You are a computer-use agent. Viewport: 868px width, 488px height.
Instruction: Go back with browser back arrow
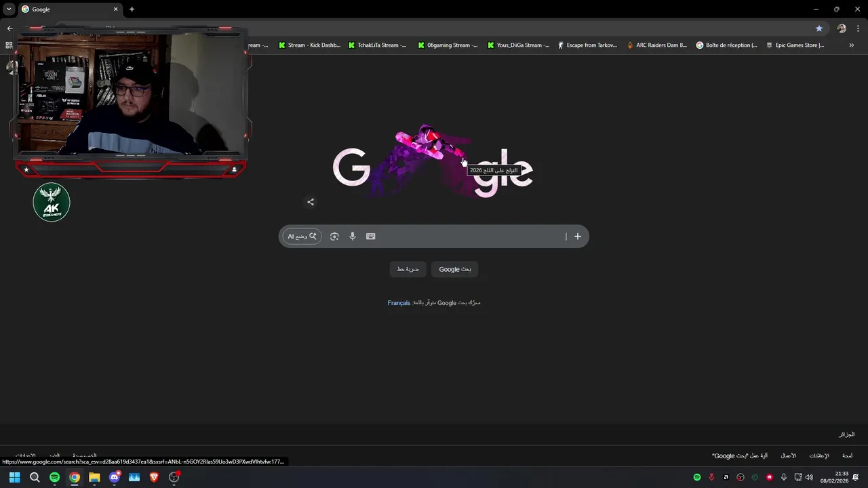(x=9, y=28)
